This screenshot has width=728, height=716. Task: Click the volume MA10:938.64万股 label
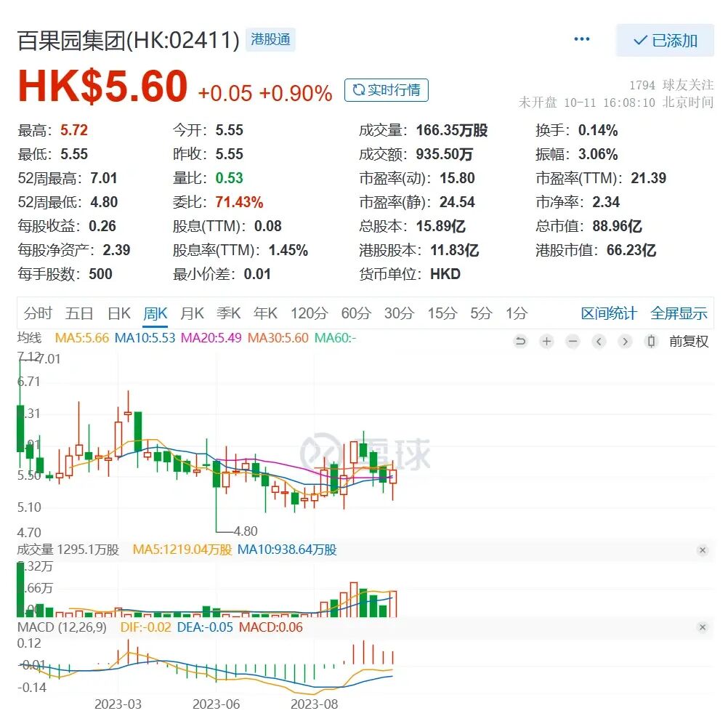point(287,550)
